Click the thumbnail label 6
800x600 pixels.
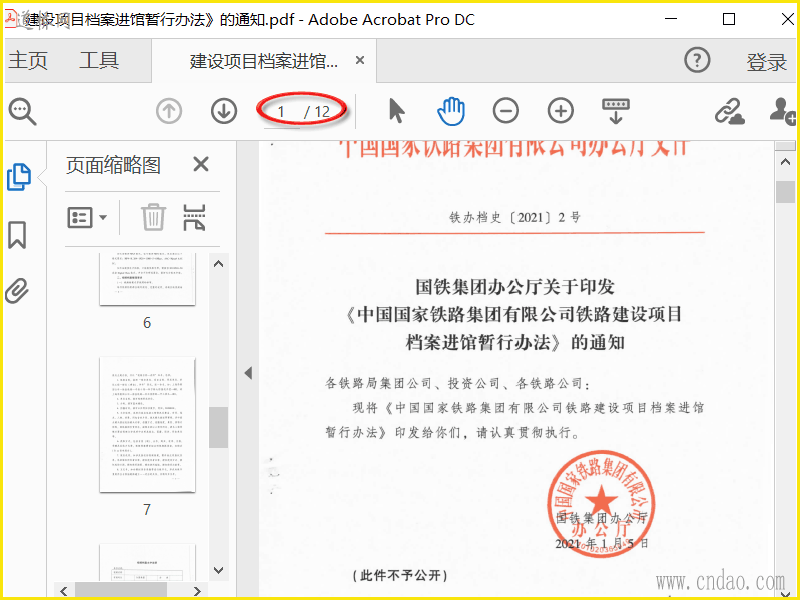pos(147,322)
